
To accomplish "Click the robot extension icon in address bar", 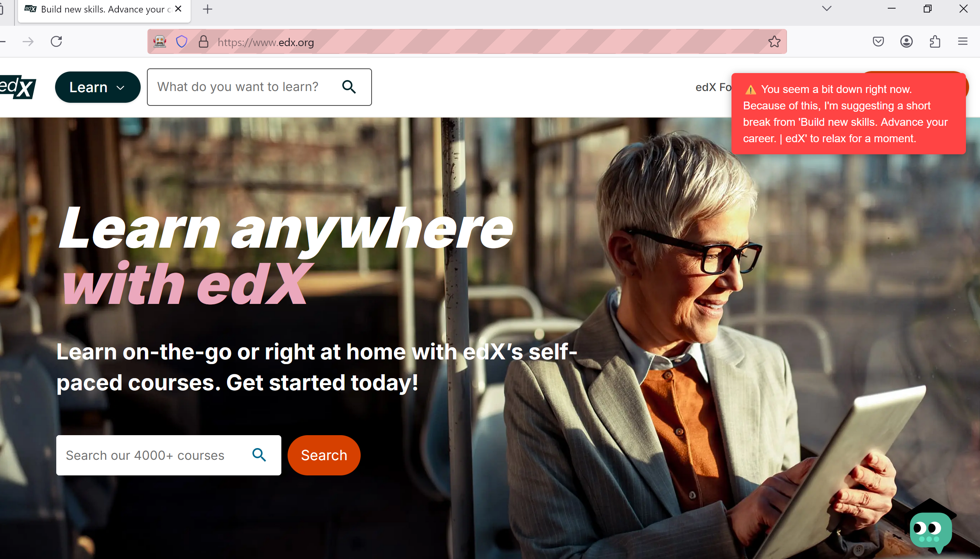I will (x=160, y=41).
